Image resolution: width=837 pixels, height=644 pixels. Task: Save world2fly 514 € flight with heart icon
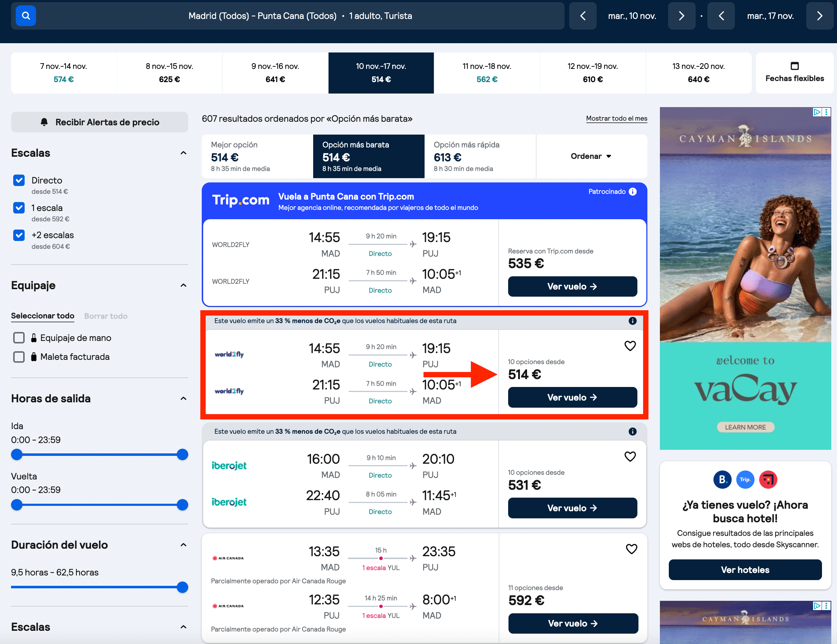click(x=630, y=346)
